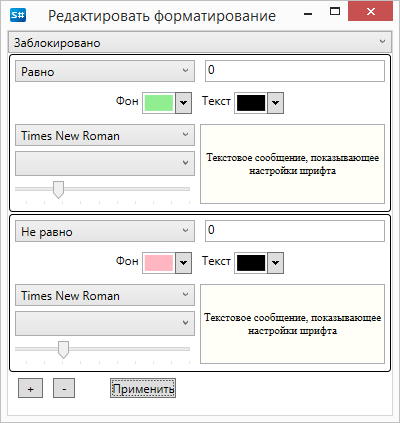Expand the second rule Текст color arrow
The image size is (400, 423).
pyautogui.click(x=275, y=263)
